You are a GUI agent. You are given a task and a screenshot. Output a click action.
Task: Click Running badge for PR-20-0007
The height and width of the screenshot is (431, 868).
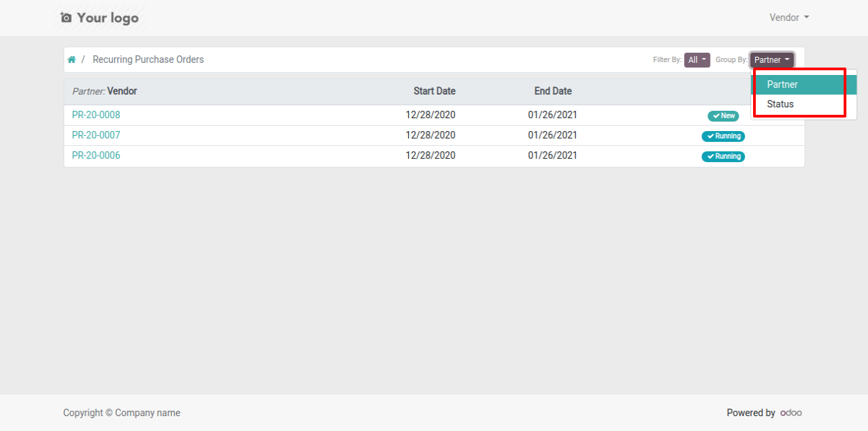pos(723,136)
